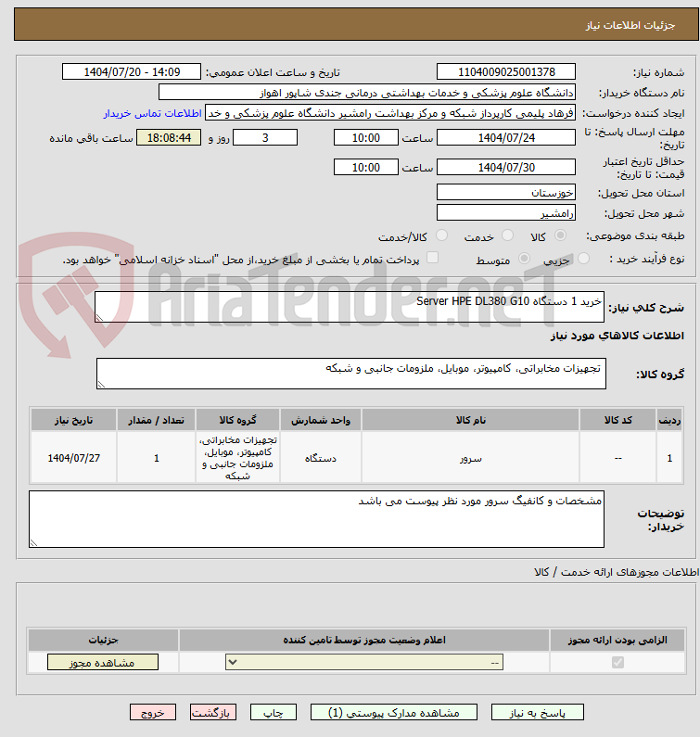The height and width of the screenshot is (737, 700).
Task: Click the resize handle of گروه کالا box
Action: click(101, 385)
